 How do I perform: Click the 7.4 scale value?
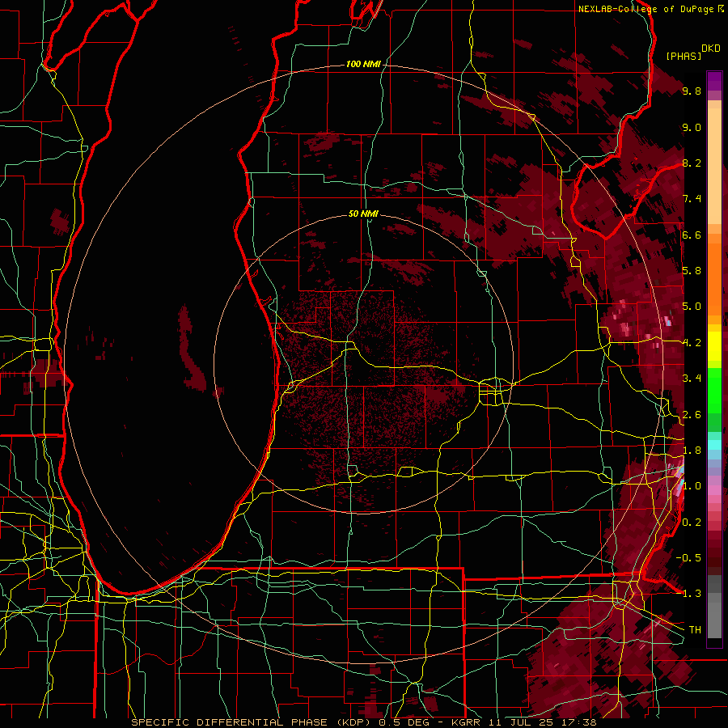(692, 199)
